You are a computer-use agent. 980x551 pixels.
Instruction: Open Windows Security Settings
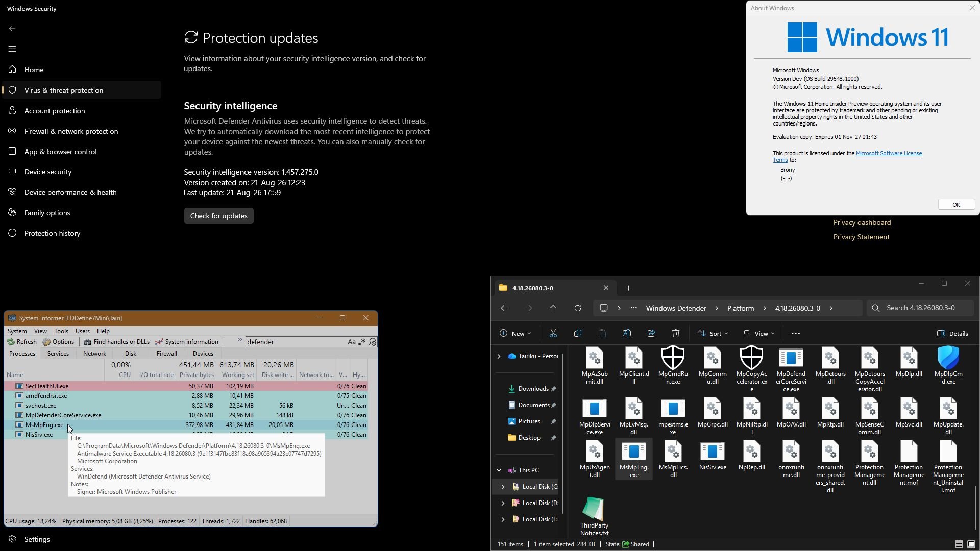pyautogui.click(x=82, y=539)
